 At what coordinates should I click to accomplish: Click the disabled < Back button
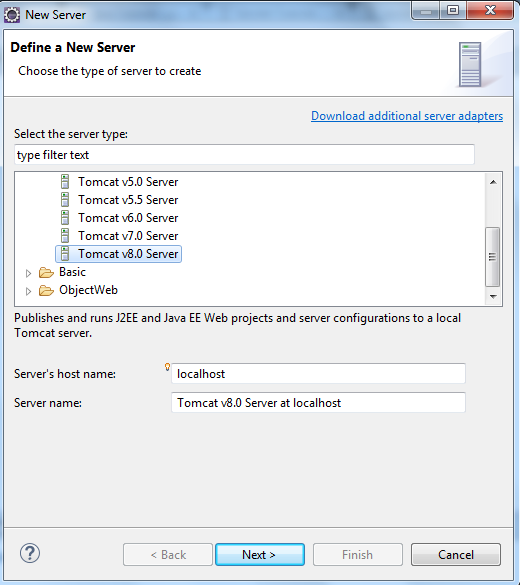[168, 554]
